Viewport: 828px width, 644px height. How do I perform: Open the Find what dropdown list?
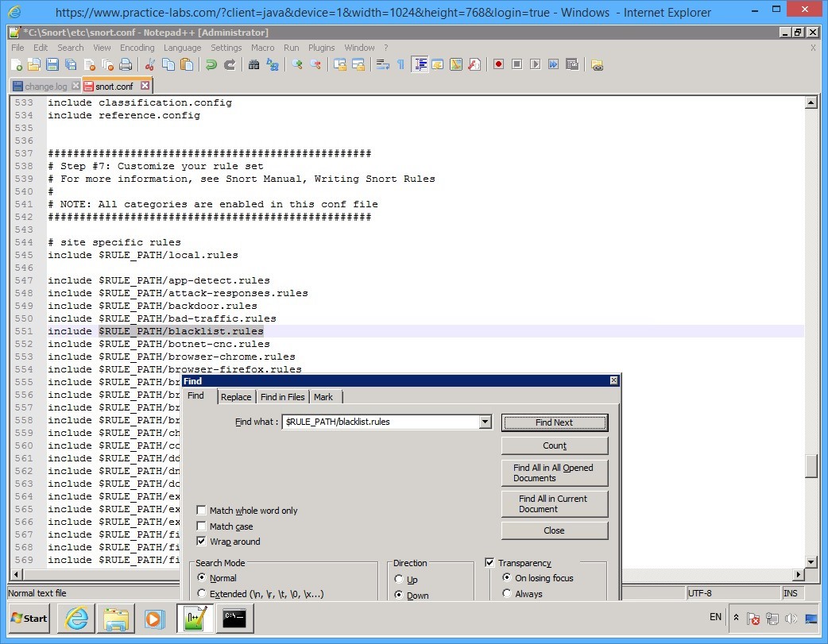(486, 422)
